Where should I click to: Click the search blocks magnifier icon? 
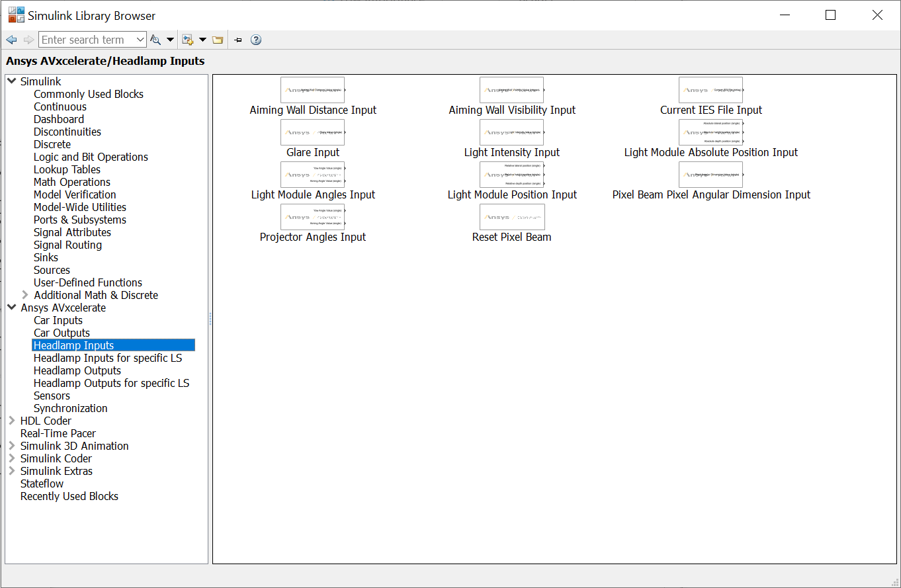tap(155, 40)
